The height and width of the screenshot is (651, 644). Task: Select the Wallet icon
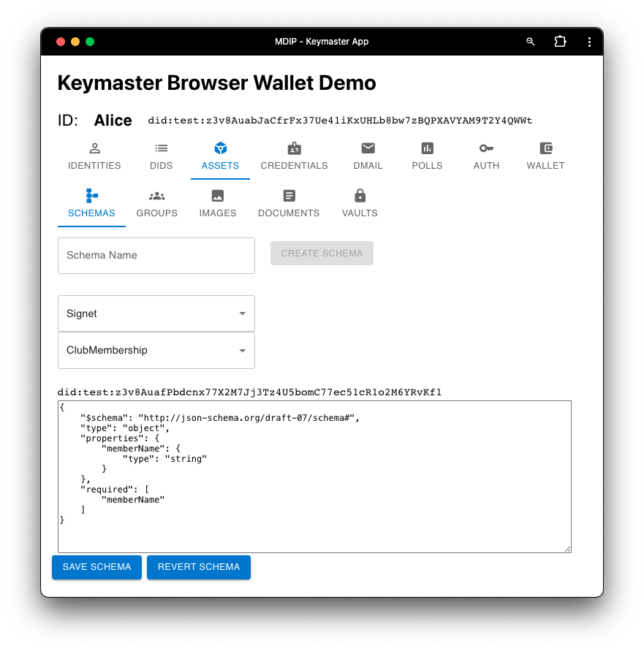[x=545, y=148]
